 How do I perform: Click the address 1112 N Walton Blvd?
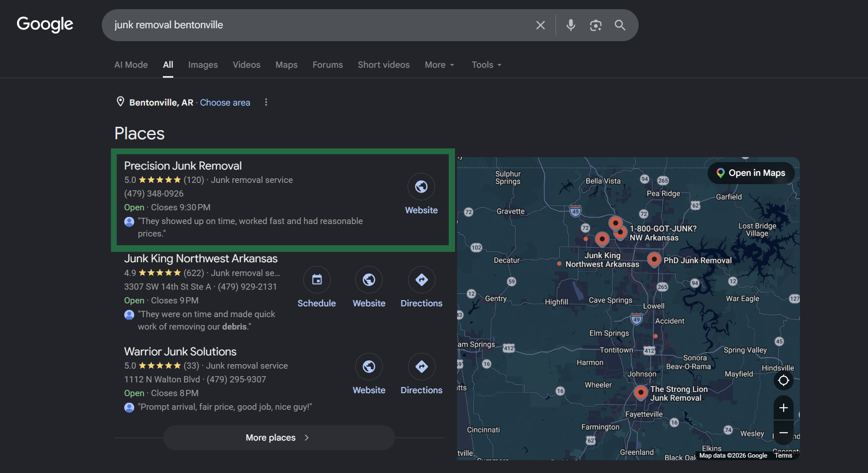162,379
